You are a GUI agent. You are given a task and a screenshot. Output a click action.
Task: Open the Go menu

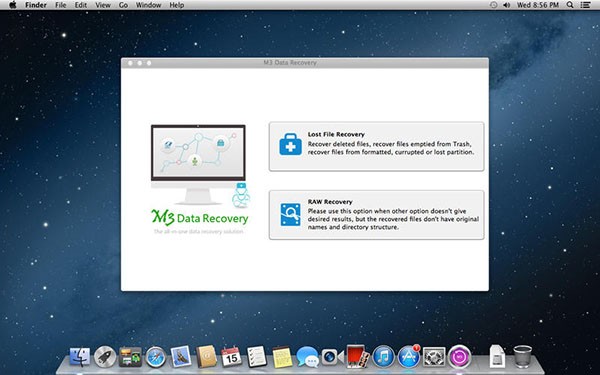click(x=123, y=5)
